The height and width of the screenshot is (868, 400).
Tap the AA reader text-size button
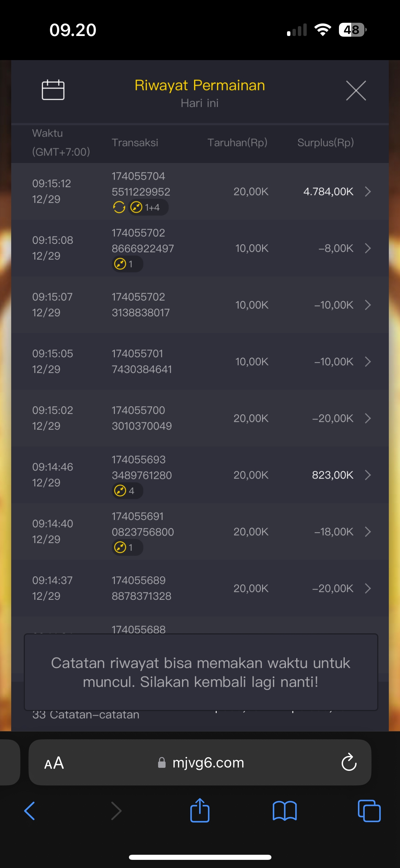[54, 763]
